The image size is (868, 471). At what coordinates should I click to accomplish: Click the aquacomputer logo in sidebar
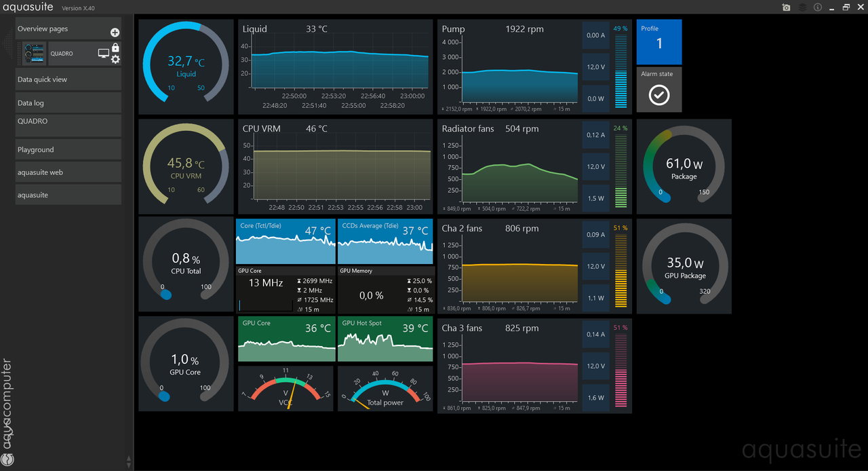tap(7, 413)
